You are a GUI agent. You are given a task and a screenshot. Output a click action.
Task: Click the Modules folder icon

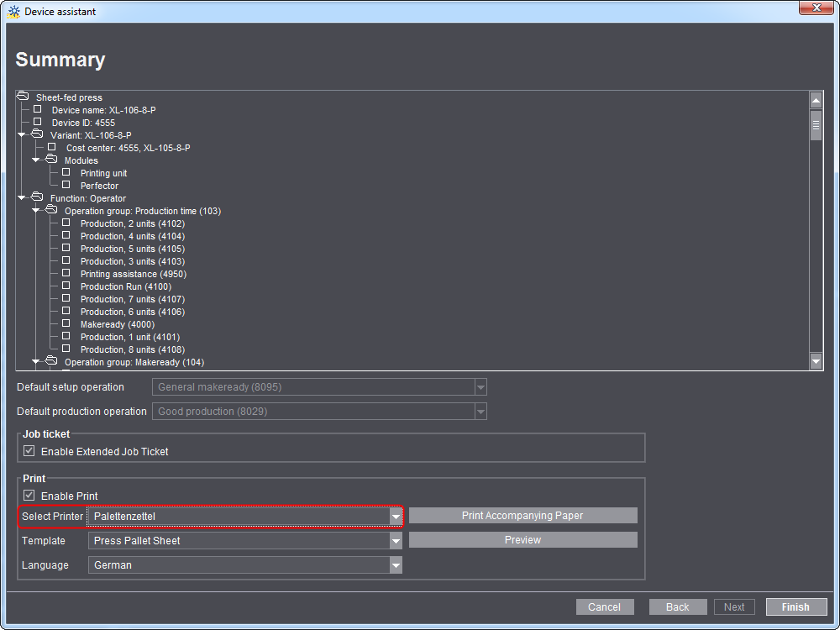[x=51, y=160]
